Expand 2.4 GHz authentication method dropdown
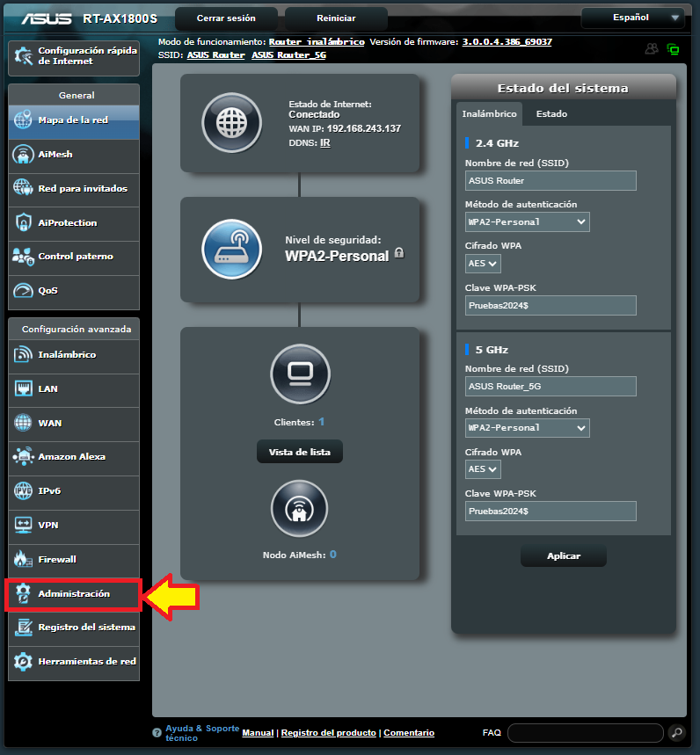Image resolution: width=700 pixels, height=755 pixels. (x=527, y=222)
